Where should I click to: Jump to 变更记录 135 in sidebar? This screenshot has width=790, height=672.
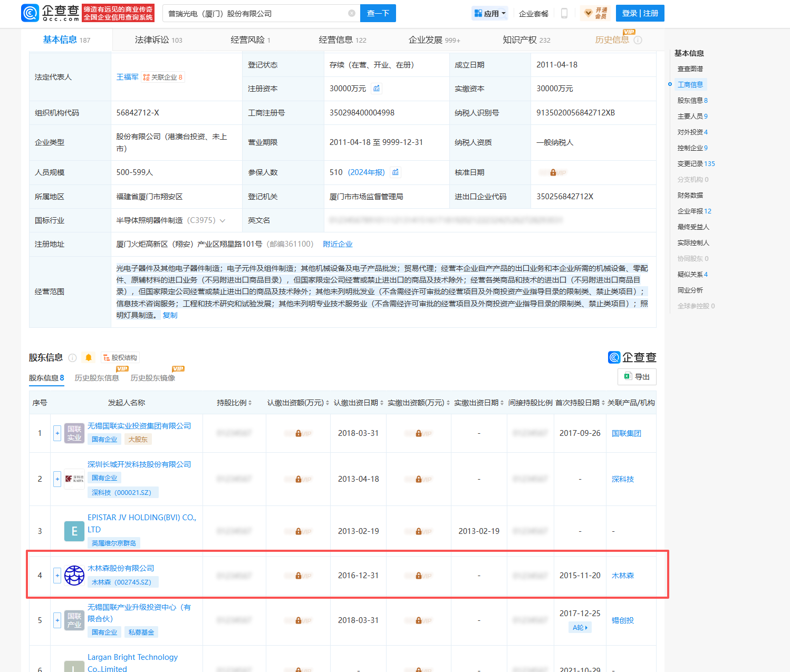pyautogui.click(x=696, y=163)
